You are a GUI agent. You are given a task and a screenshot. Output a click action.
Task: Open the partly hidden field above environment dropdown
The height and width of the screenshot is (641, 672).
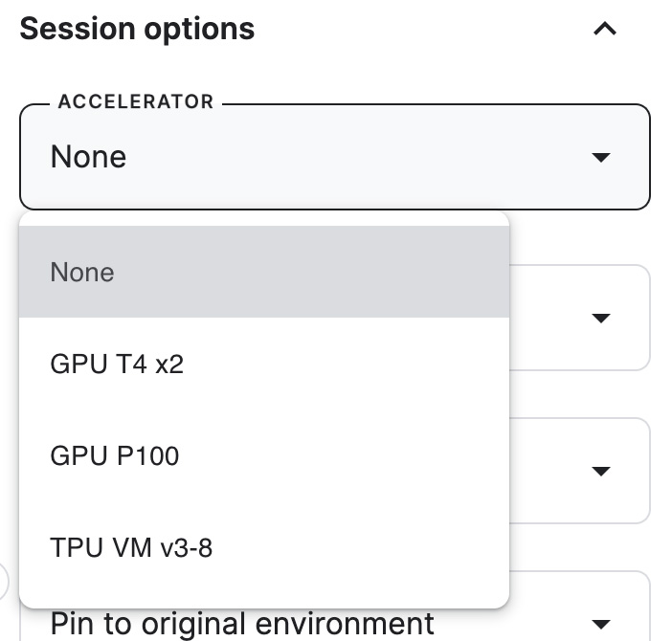tap(578, 471)
